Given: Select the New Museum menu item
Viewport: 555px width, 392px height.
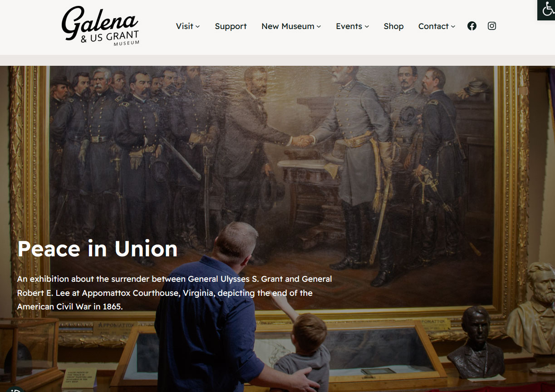Looking at the screenshot, I should tap(288, 26).
